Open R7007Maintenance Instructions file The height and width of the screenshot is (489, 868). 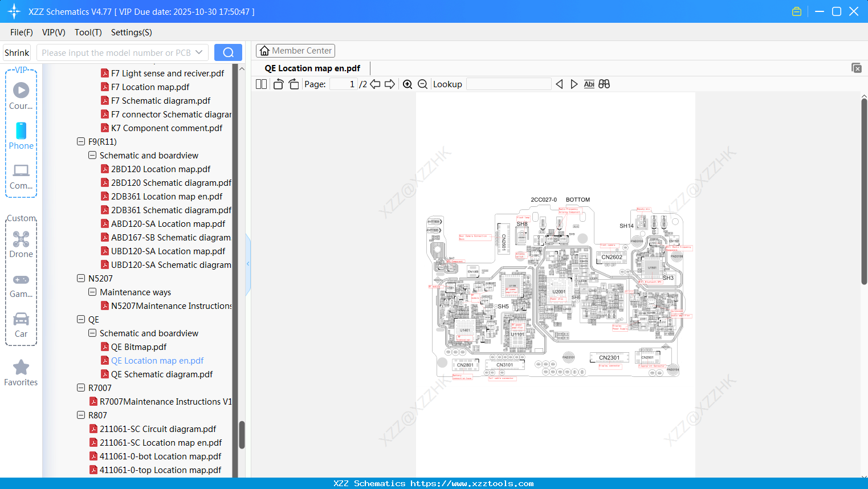tap(161, 401)
